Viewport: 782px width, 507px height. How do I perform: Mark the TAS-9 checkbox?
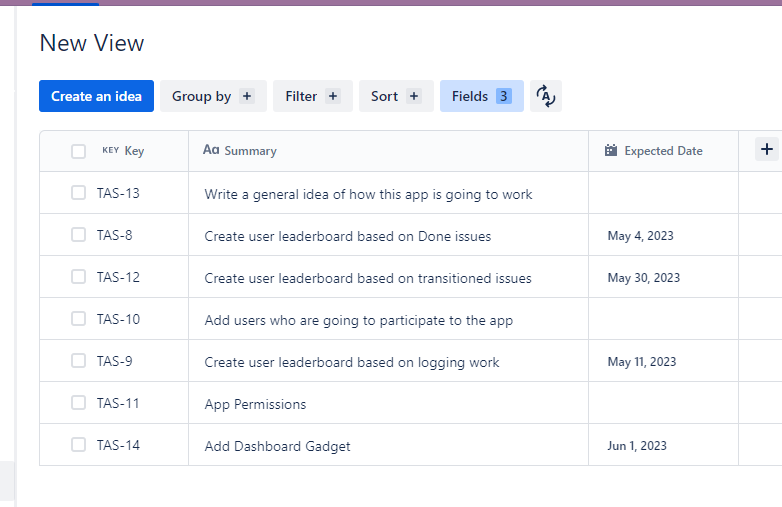[x=78, y=360]
